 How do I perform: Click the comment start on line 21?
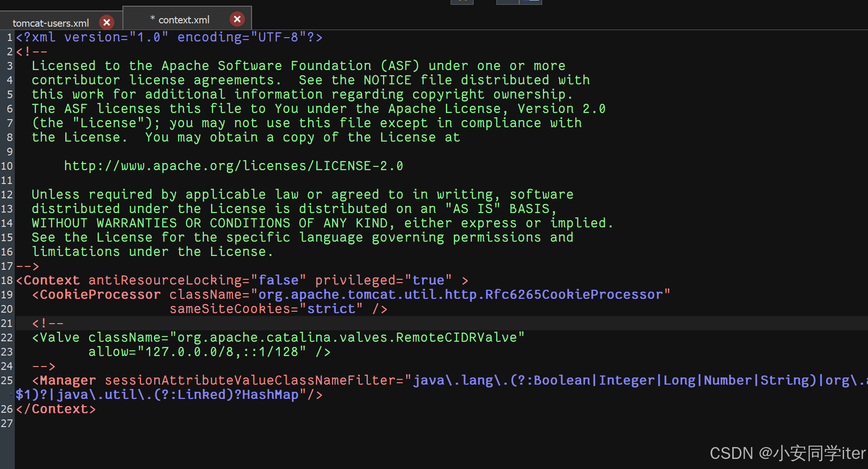click(48, 323)
